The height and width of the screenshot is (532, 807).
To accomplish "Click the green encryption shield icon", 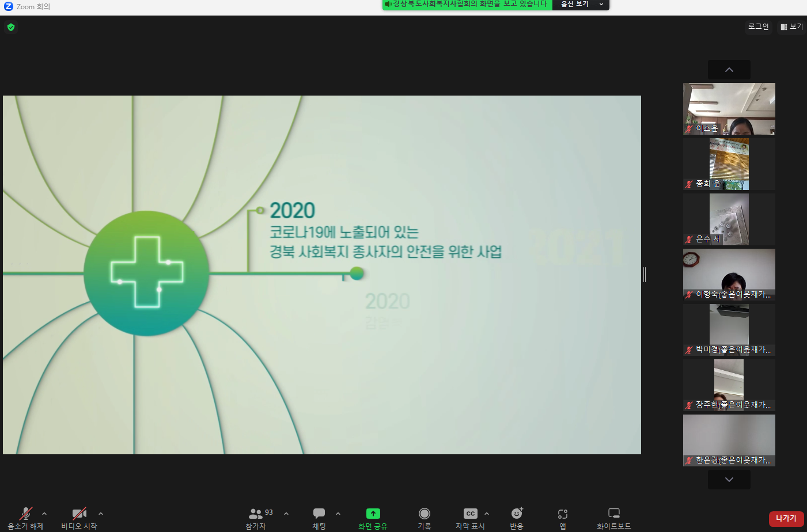I will point(11,27).
